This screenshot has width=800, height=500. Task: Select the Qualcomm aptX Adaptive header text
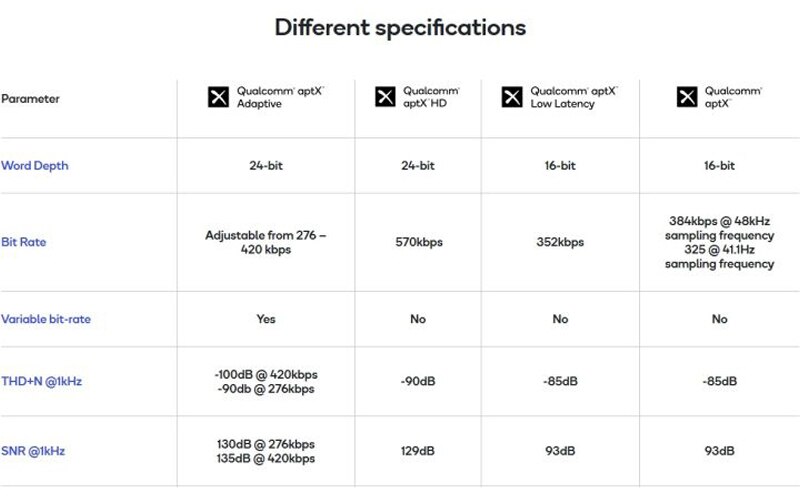click(281, 97)
